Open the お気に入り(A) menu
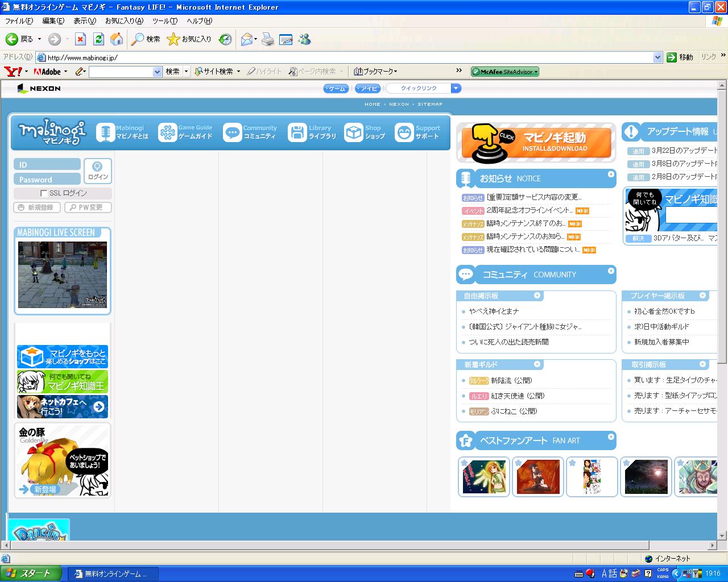728x582 pixels. 124,21
